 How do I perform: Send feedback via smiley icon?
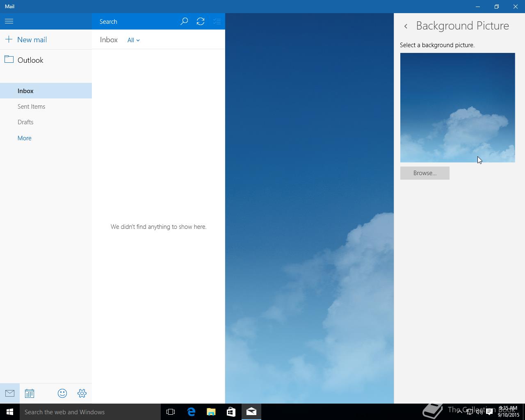tap(62, 393)
